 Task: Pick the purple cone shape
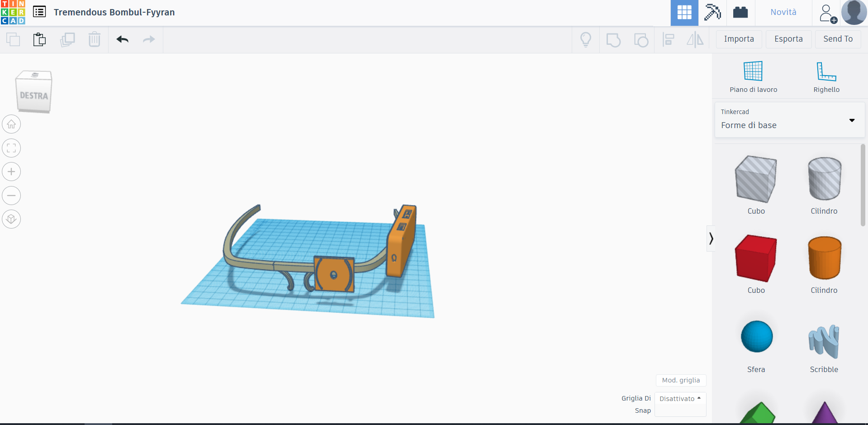click(825, 412)
